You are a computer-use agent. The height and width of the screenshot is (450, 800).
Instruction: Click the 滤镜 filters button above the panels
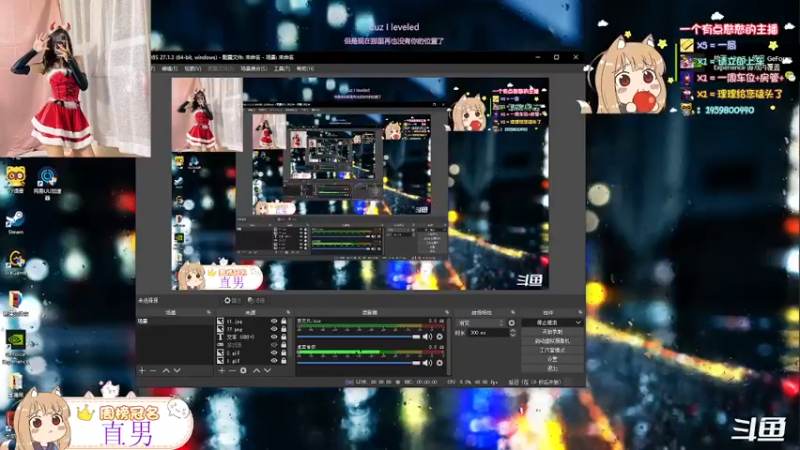[256, 301]
